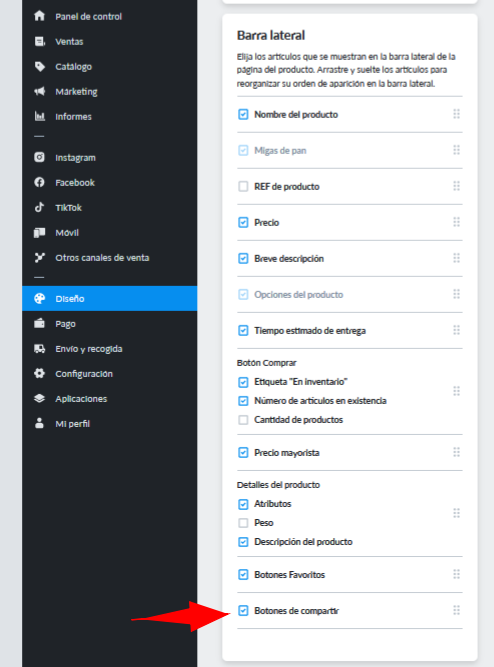Click the Envío y recogida truck icon

(x=40, y=349)
